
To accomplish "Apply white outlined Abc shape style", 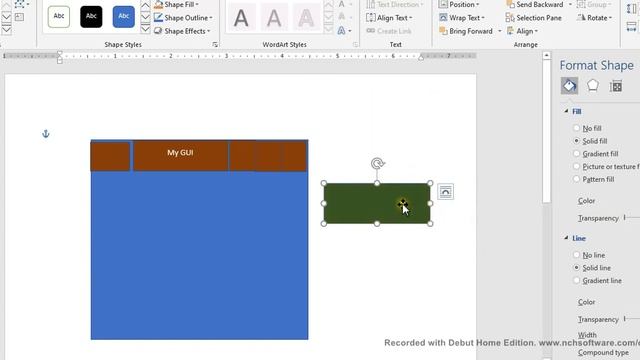I will pyautogui.click(x=59, y=16).
